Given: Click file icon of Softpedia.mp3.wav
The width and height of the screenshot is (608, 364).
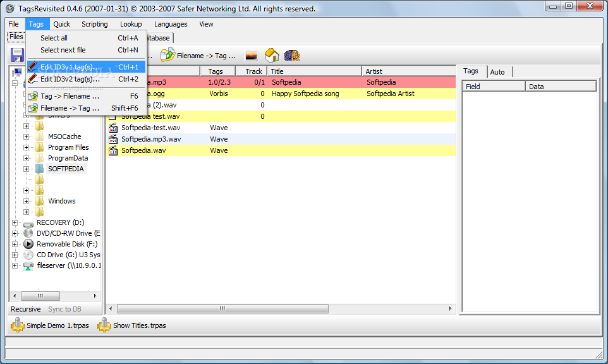Looking at the screenshot, I should click(x=113, y=139).
